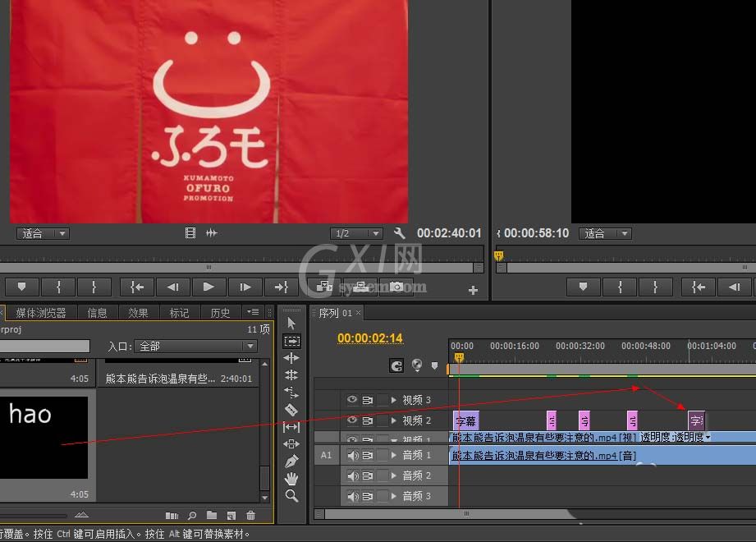
Task: Switch to the 信息 tab
Action: tap(97, 313)
